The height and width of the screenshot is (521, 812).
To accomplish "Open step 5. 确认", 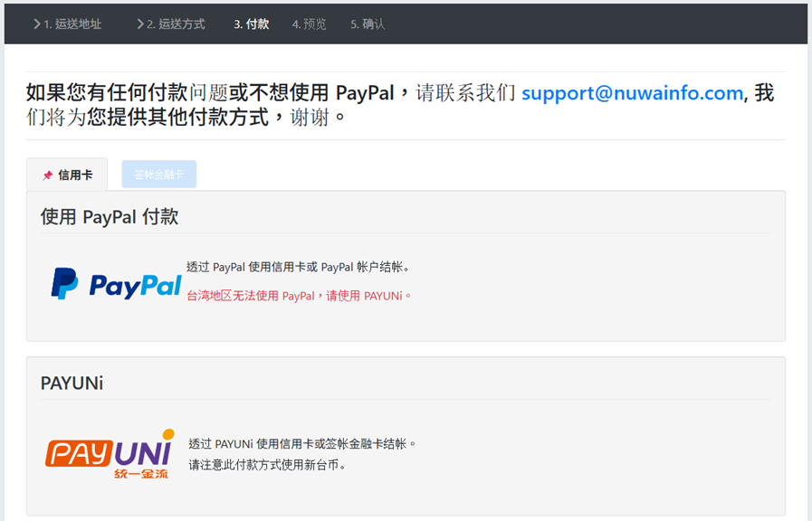I will [x=368, y=24].
